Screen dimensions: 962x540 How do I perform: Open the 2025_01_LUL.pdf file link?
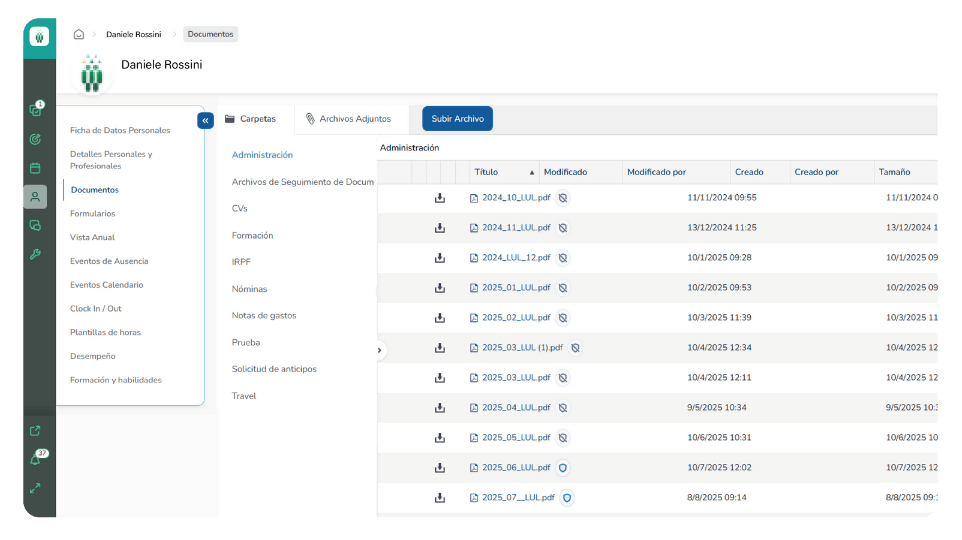coord(515,288)
